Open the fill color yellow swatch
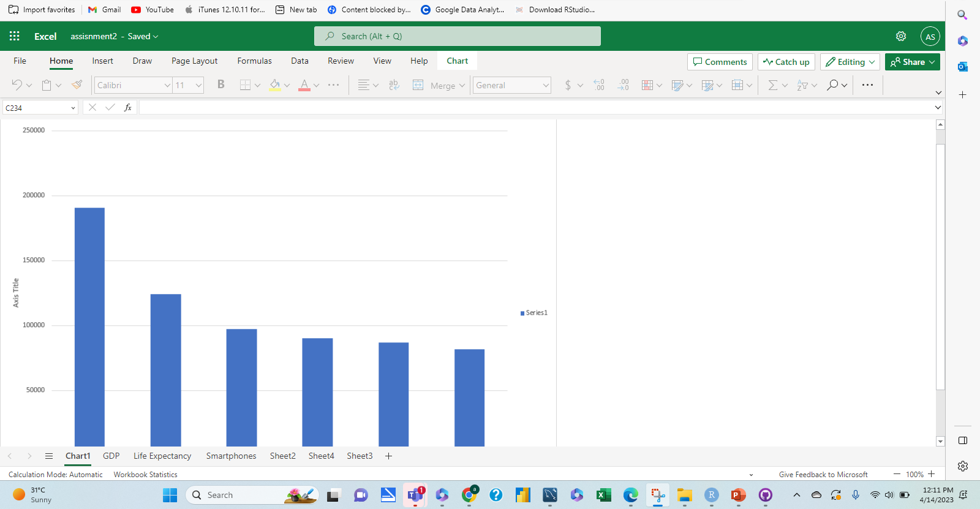This screenshot has height=509, width=980. [275, 86]
